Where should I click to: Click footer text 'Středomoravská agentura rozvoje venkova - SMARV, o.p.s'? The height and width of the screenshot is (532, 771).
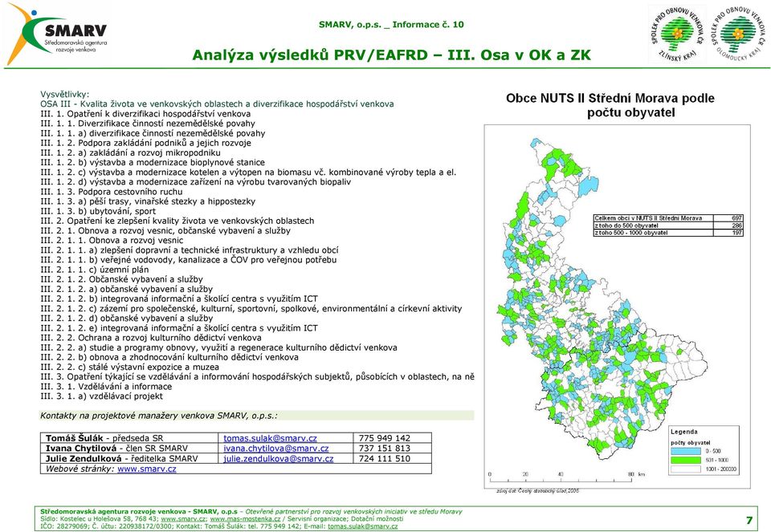tap(139, 511)
